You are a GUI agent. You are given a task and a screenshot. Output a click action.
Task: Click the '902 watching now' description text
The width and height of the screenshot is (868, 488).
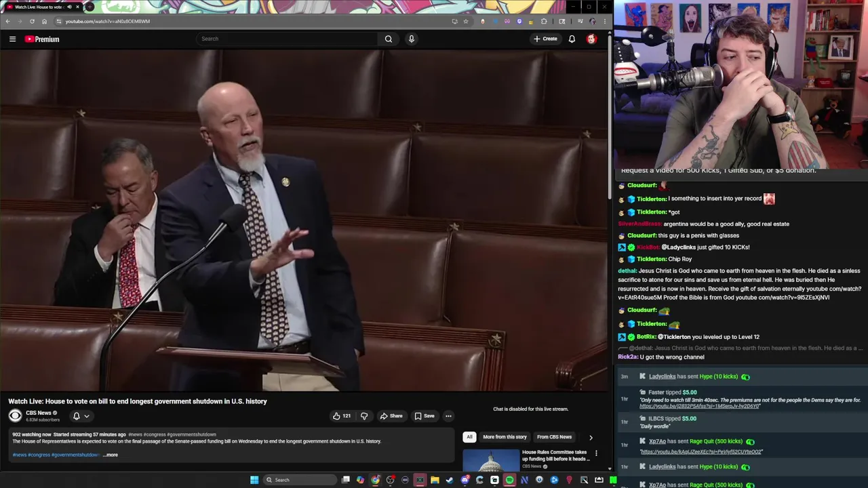click(x=31, y=434)
